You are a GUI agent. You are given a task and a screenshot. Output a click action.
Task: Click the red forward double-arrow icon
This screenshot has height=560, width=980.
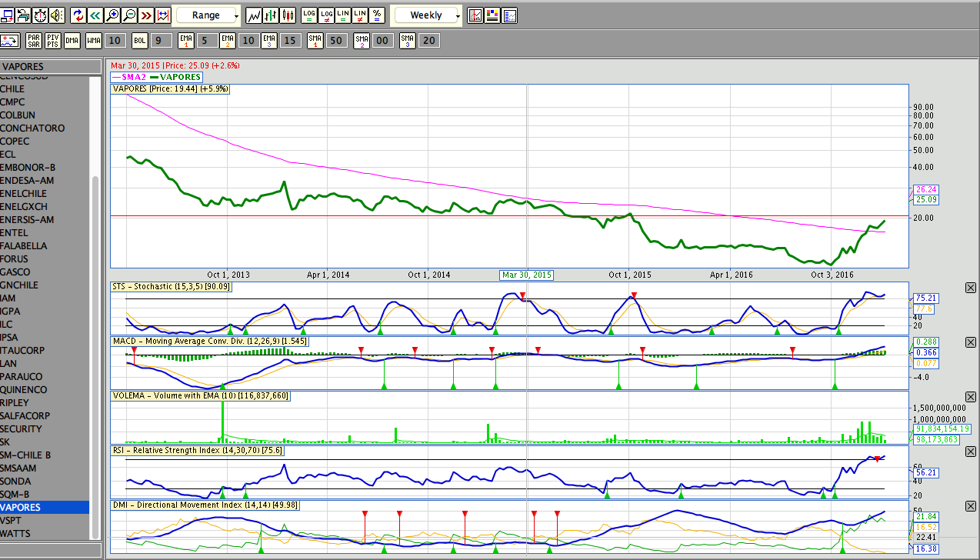tap(146, 15)
